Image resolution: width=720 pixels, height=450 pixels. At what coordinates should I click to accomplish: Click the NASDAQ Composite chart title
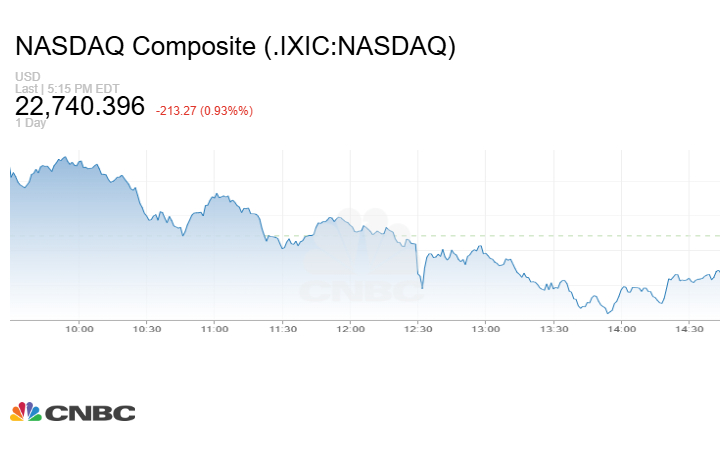236,47
